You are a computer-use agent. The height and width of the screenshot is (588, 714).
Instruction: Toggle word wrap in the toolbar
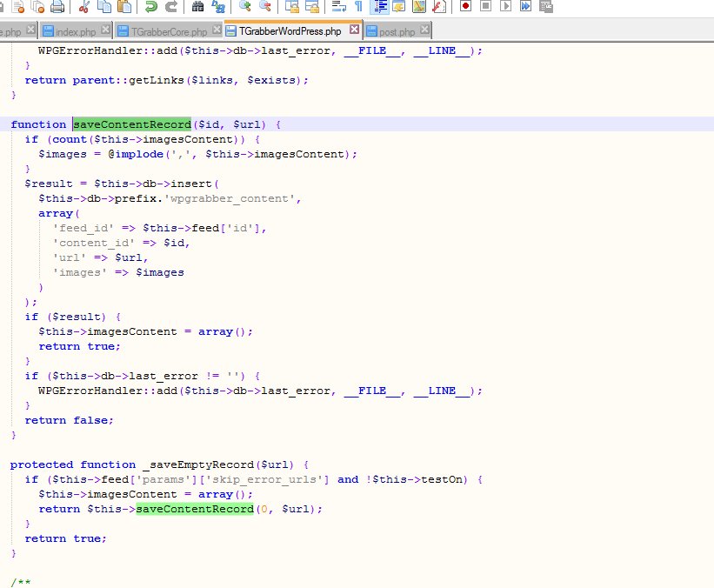tap(338, 7)
